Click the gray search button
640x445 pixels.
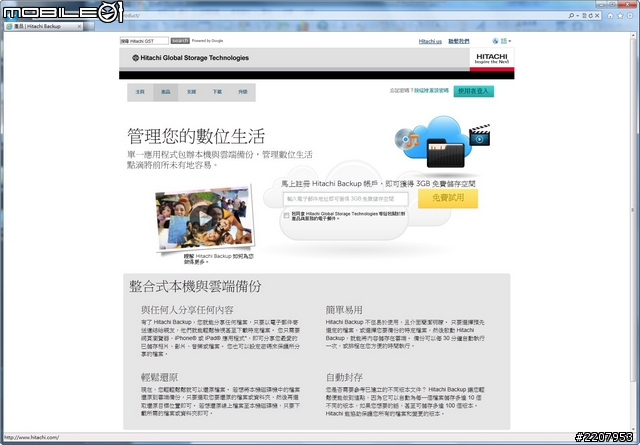click(x=180, y=41)
